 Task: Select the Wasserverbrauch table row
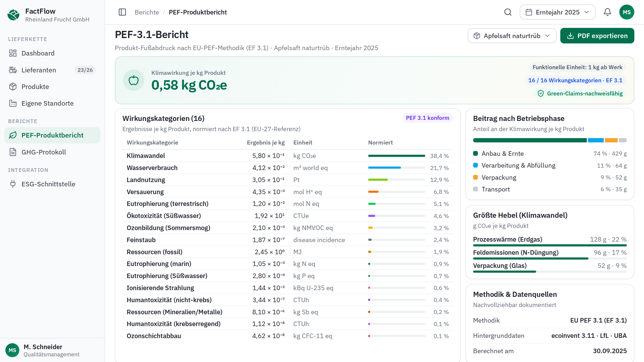(288, 168)
